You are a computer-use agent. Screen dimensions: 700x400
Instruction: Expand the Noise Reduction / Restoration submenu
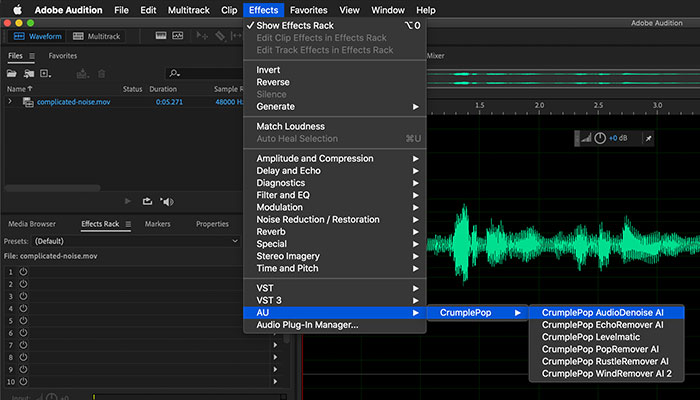334,220
